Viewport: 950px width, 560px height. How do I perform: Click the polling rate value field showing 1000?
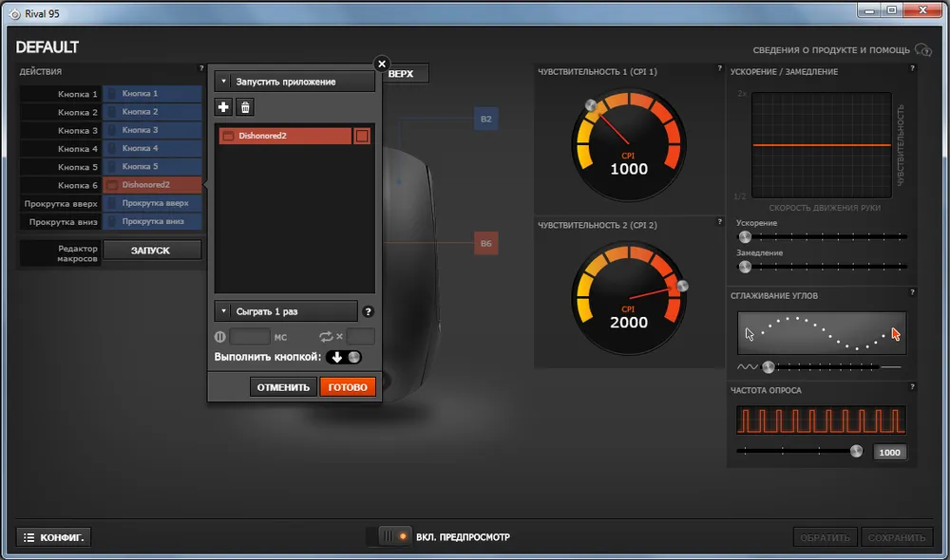[x=889, y=453]
